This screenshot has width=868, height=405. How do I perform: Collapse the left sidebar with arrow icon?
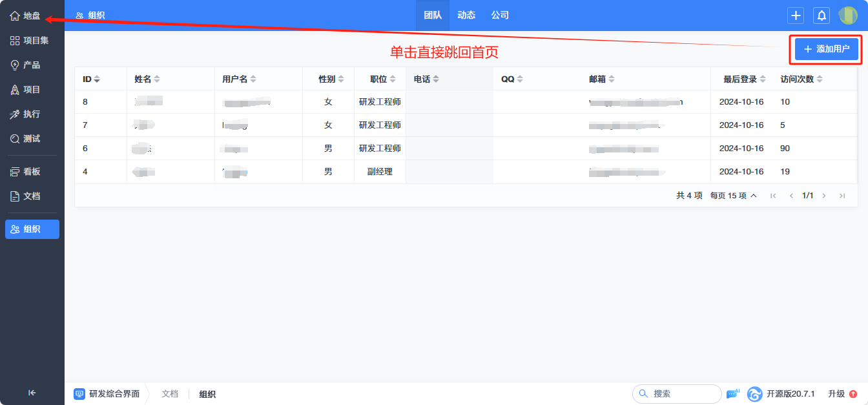pos(32,392)
